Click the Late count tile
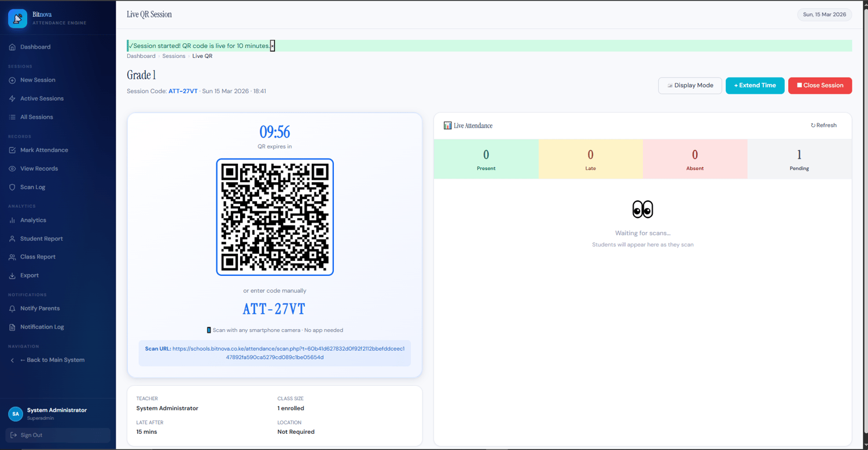The width and height of the screenshot is (868, 450). [591, 159]
